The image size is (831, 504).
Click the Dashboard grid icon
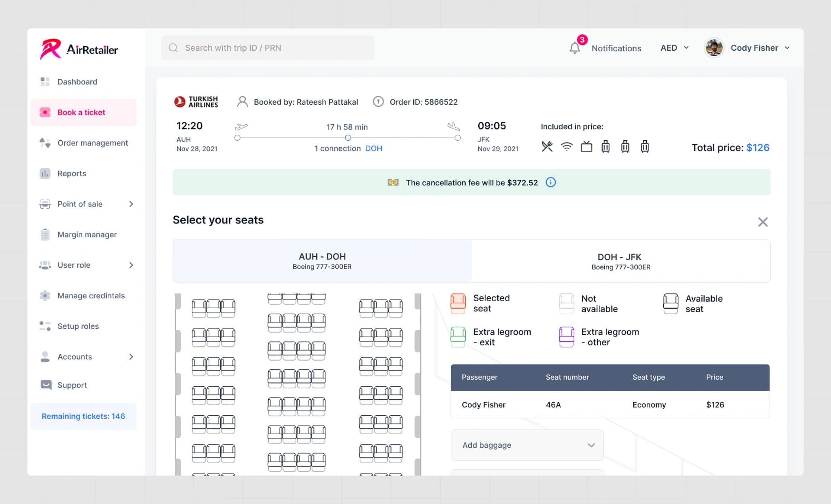(x=45, y=82)
